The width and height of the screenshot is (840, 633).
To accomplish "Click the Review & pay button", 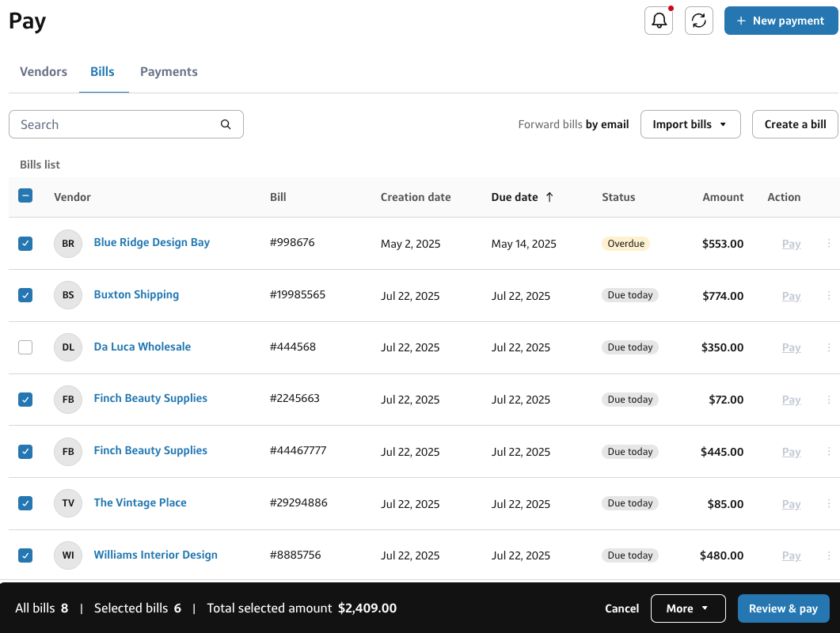I will (x=783, y=608).
